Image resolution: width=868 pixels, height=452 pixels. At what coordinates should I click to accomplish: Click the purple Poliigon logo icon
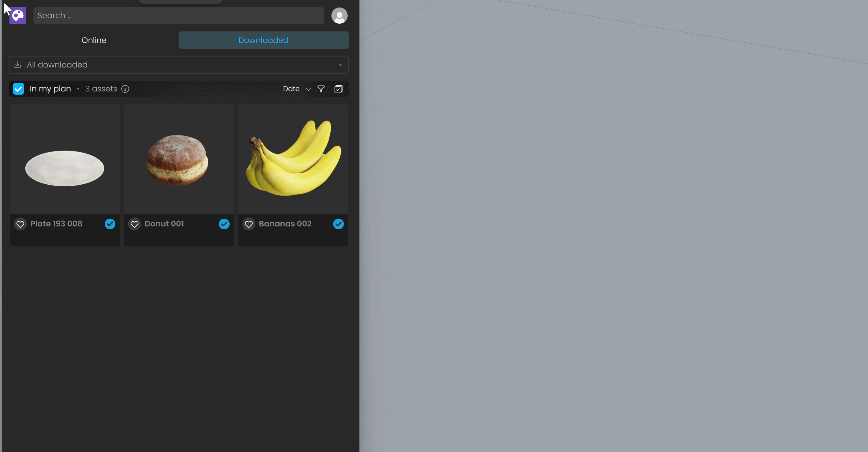(x=18, y=16)
